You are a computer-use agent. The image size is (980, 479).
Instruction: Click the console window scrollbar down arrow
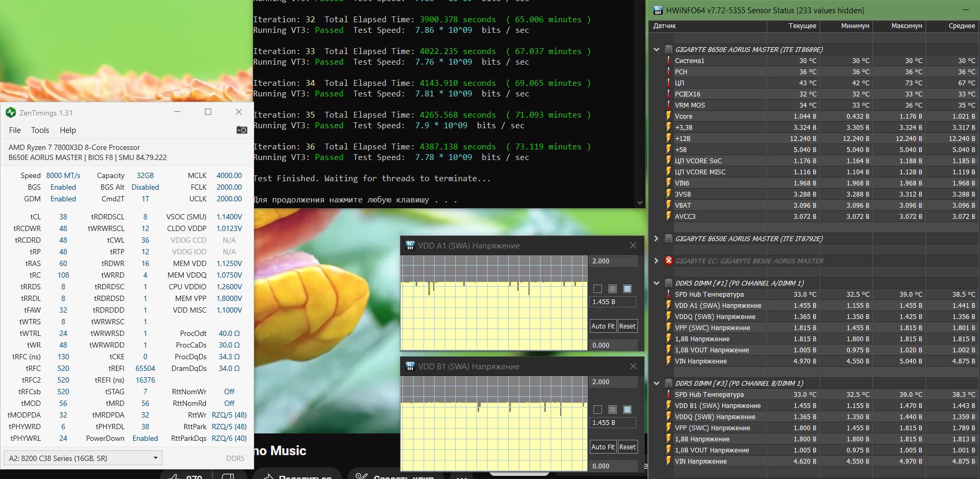tap(640, 202)
